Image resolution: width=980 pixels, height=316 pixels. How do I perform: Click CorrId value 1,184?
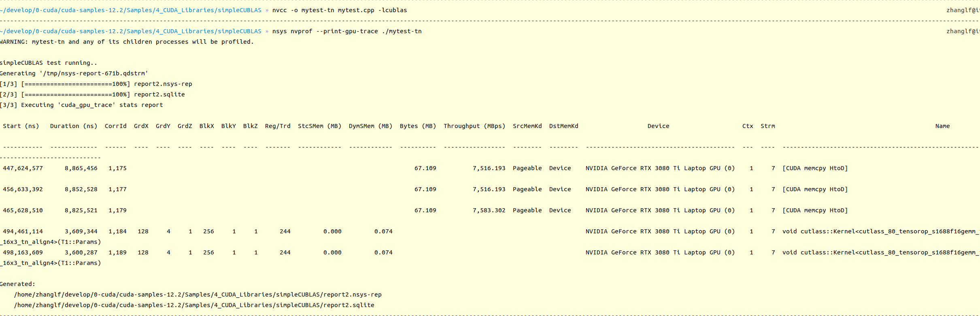pyautogui.click(x=117, y=231)
